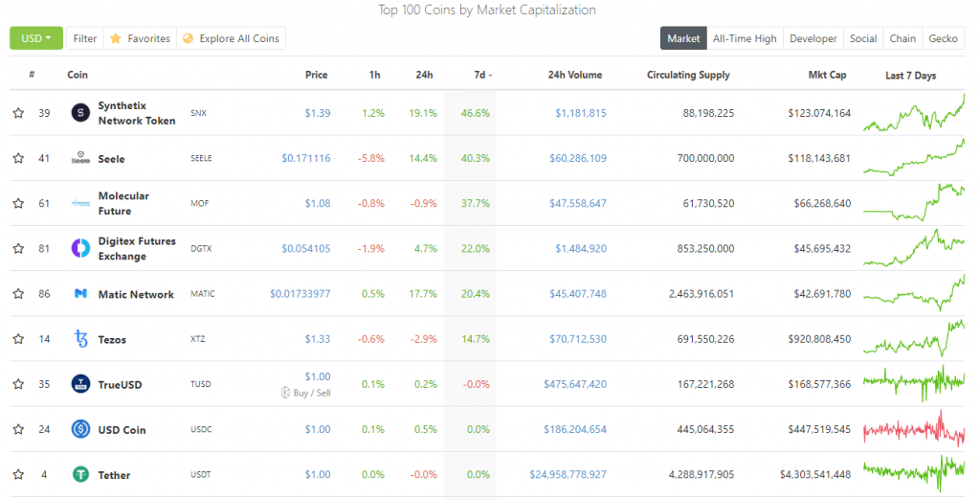980x500 pixels.
Task: Click Seele price $0.171116
Action: click(305, 158)
